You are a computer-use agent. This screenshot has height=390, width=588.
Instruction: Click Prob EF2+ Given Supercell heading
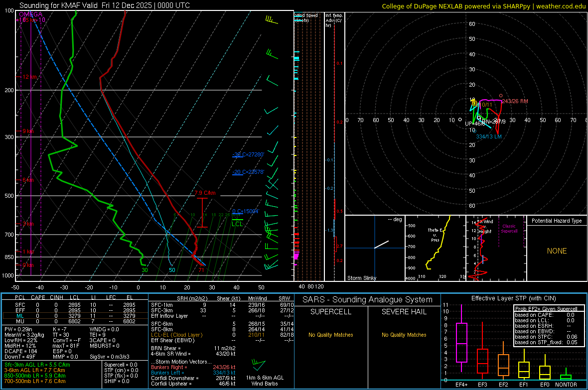[x=546, y=309]
